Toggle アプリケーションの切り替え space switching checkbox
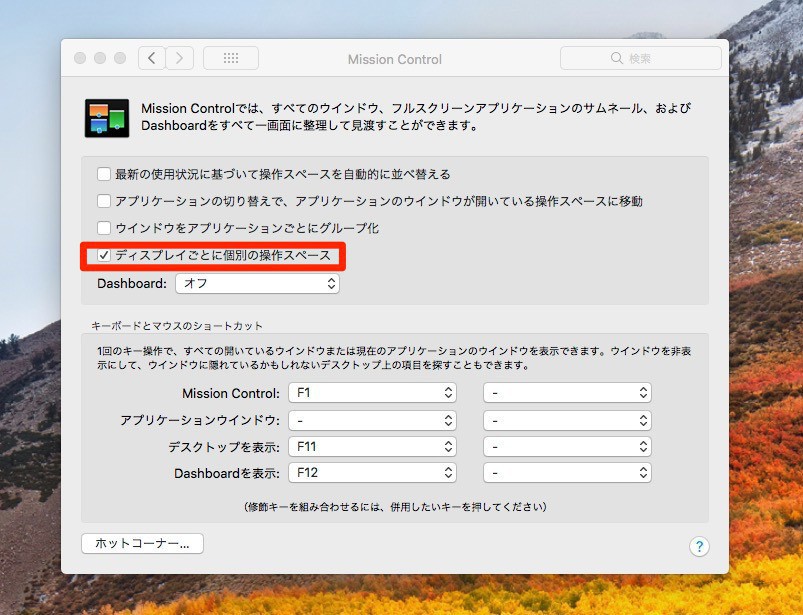The width and height of the screenshot is (803, 615). point(104,201)
